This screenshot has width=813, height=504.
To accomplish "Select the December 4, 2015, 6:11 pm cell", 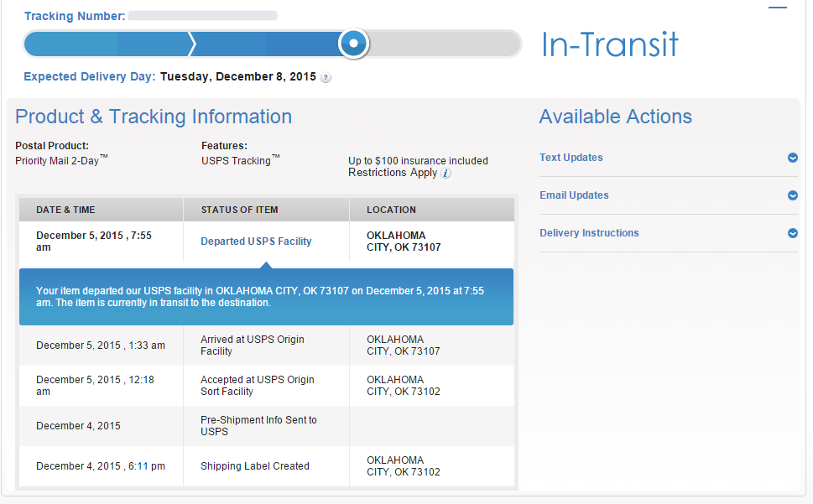I will 101,466.
